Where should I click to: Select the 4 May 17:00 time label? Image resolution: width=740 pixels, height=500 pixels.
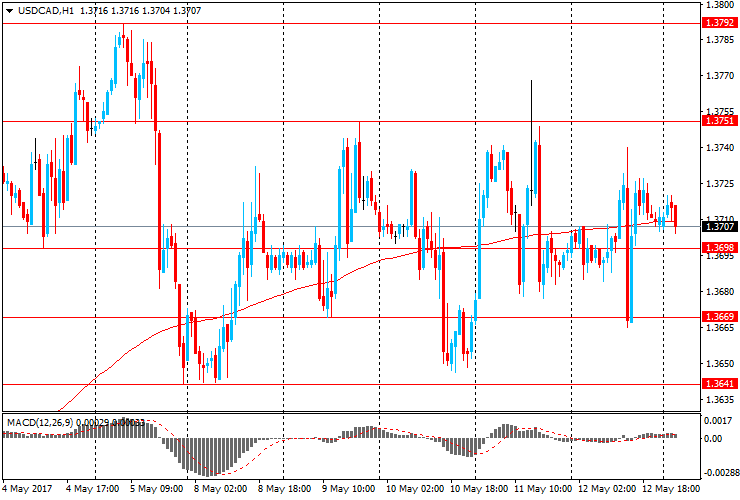[92, 488]
